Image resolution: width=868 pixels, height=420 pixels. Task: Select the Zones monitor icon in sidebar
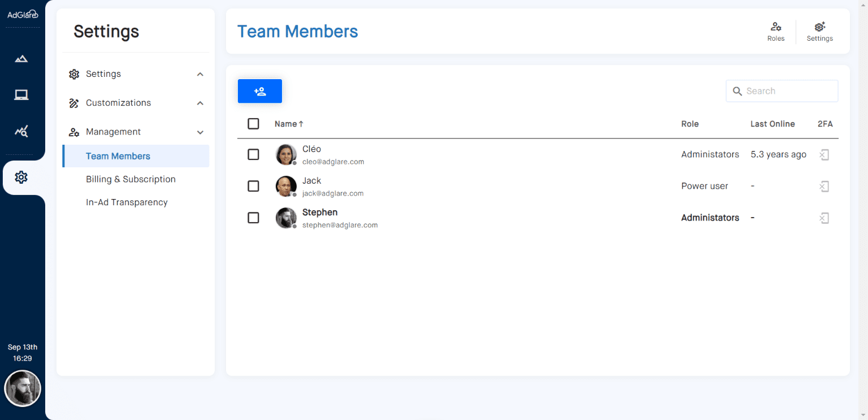[21, 94]
